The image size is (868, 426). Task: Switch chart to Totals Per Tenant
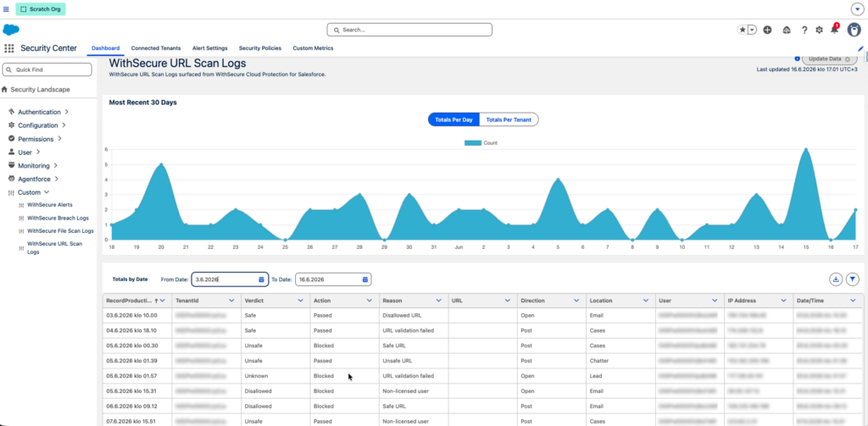(509, 119)
